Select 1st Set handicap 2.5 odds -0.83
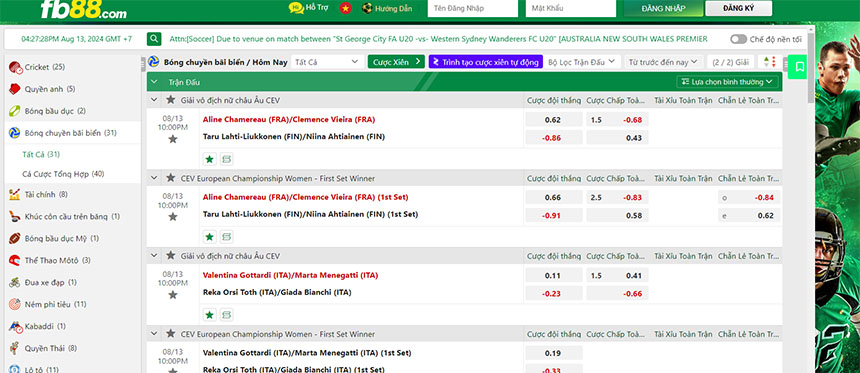The image size is (860, 373). pyautogui.click(x=617, y=198)
